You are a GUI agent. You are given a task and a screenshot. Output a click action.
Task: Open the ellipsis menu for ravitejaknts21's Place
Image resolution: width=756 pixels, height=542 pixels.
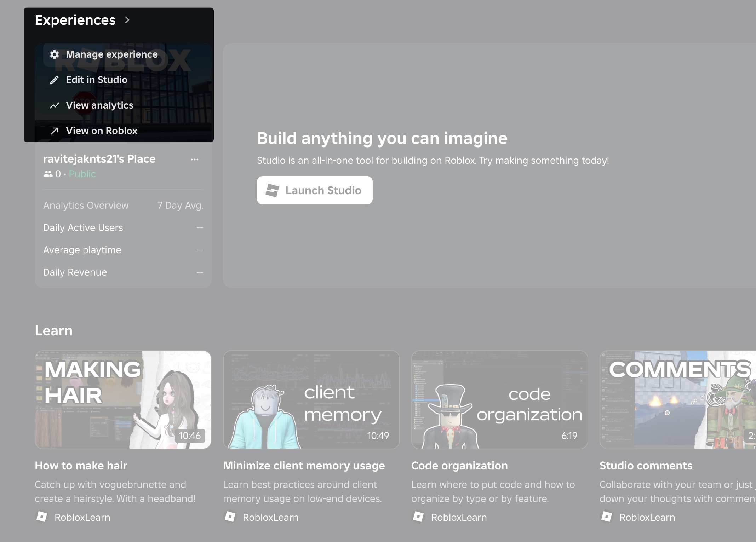(x=195, y=160)
